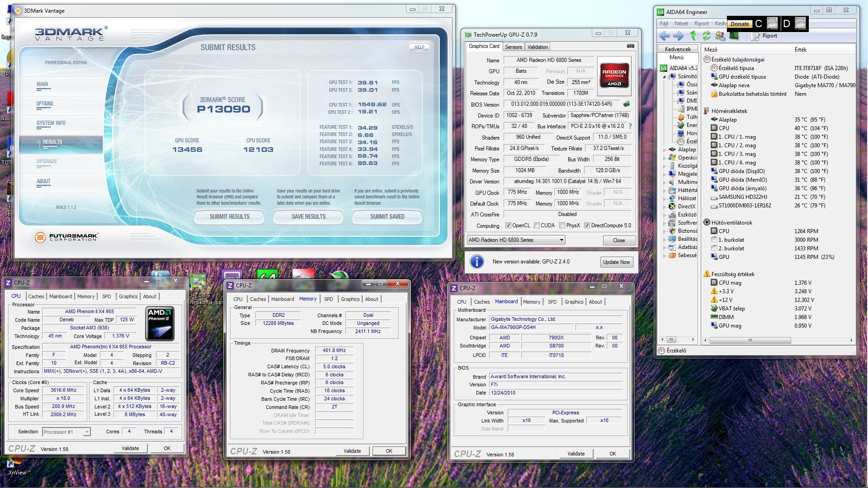Click the forward arrow in AIDA64 toolbar
This screenshot has width=868, height=488.
coord(678,36)
